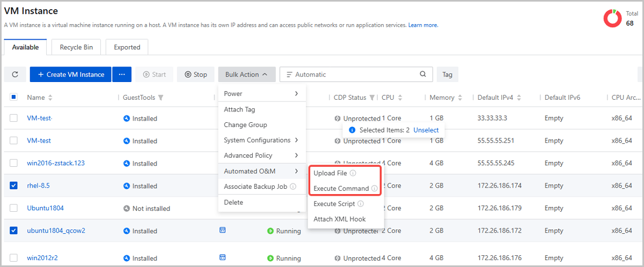
Task: Click the search magnifier icon
Action: 423,75
